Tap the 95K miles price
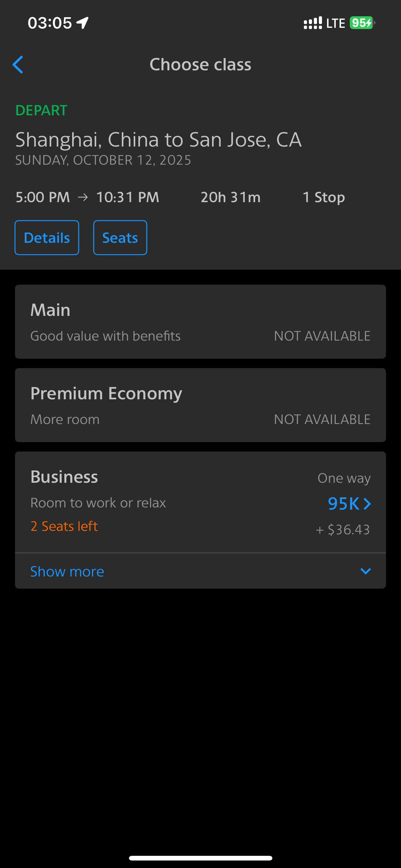 click(x=343, y=504)
